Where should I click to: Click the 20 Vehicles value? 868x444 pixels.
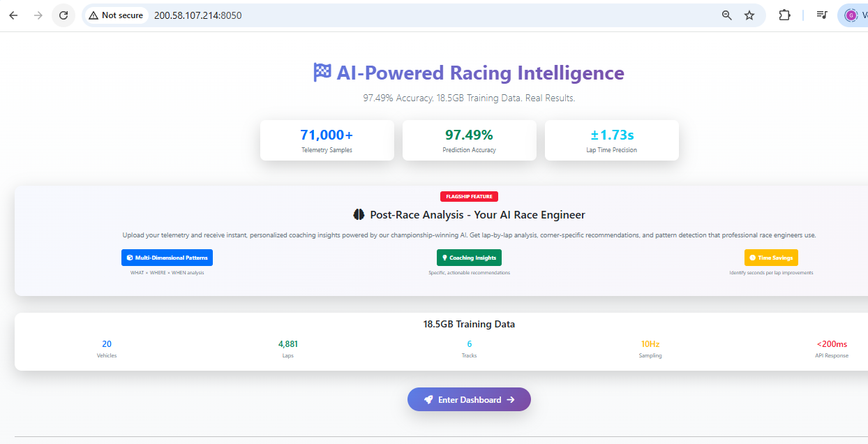[107, 343]
